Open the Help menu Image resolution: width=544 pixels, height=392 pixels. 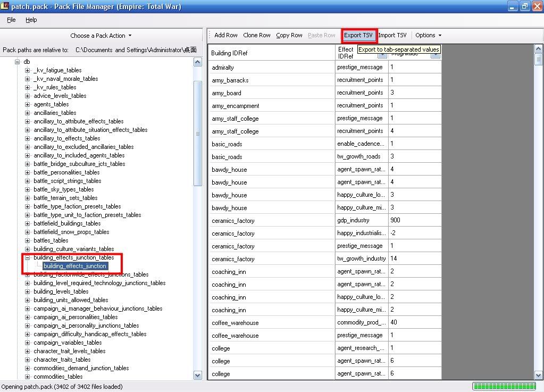pos(31,20)
